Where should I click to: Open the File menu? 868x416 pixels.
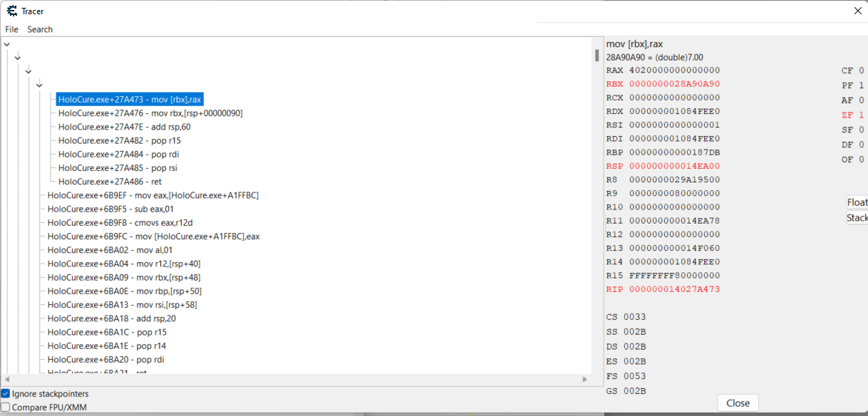pyautogui.click(x=11, y=29)
